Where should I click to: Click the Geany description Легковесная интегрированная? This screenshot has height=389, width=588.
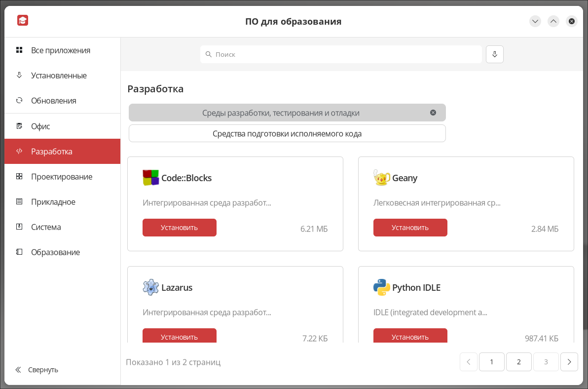coord(437,202)
